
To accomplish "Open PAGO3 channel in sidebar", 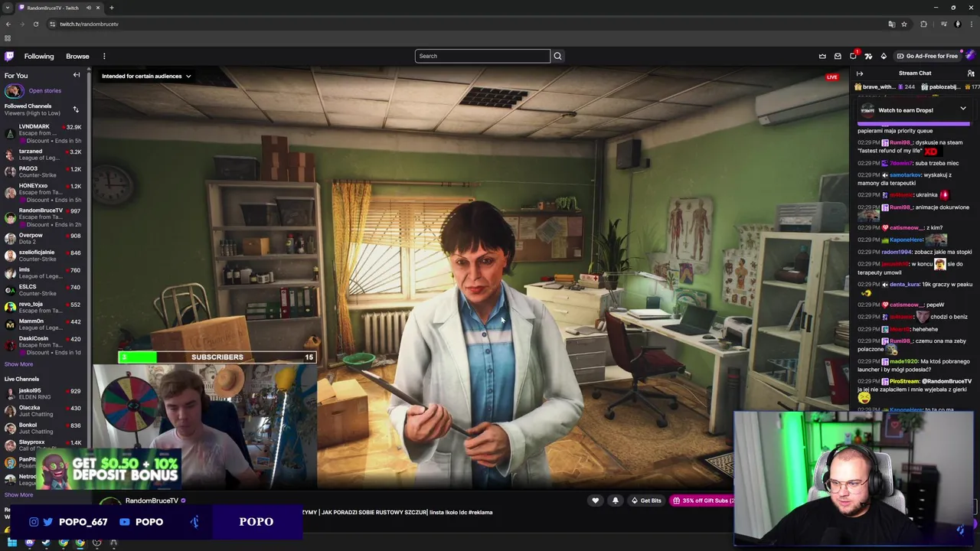I will tap(43, 172).
